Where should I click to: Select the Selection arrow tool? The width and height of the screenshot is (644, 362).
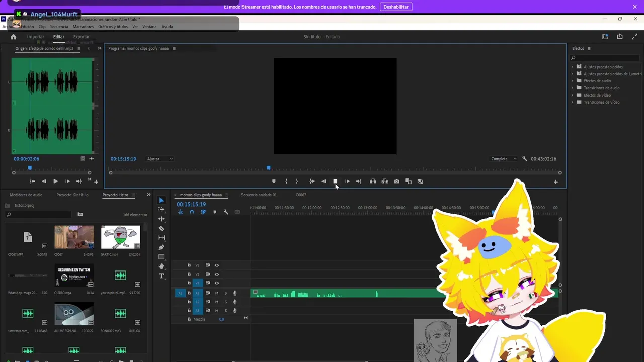point(162,200)
